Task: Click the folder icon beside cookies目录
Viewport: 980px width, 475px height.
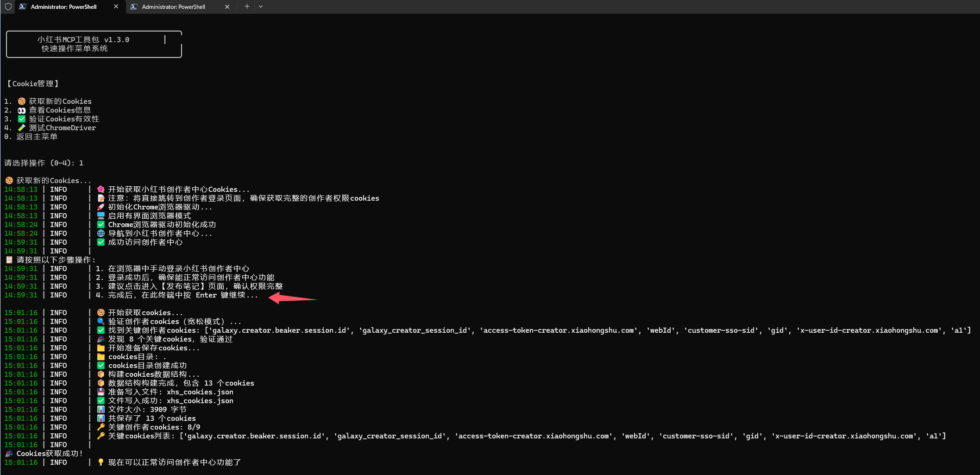Action: point(101,356)
